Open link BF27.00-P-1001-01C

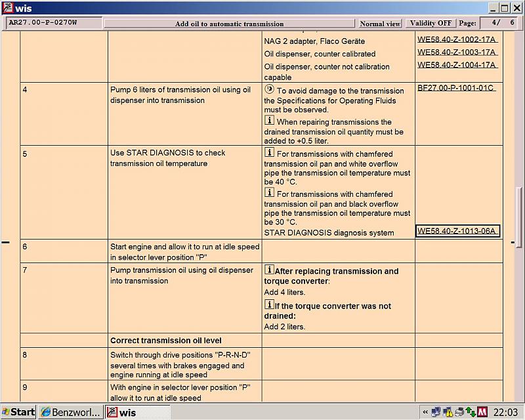[456, 88]
